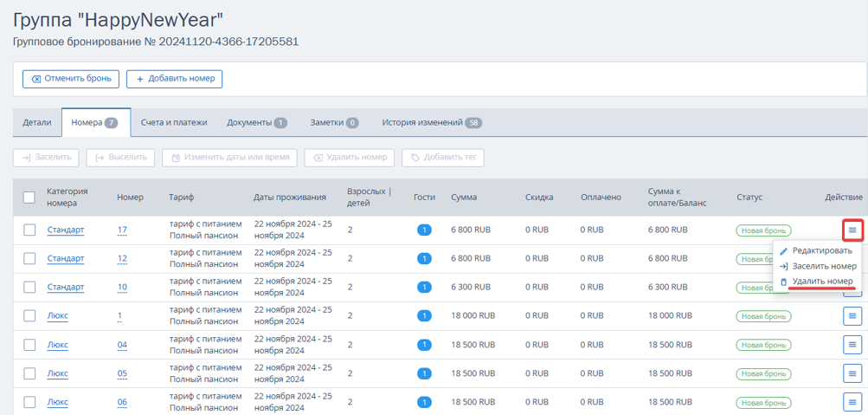Check the box for room 04 row

pos(29,345)
